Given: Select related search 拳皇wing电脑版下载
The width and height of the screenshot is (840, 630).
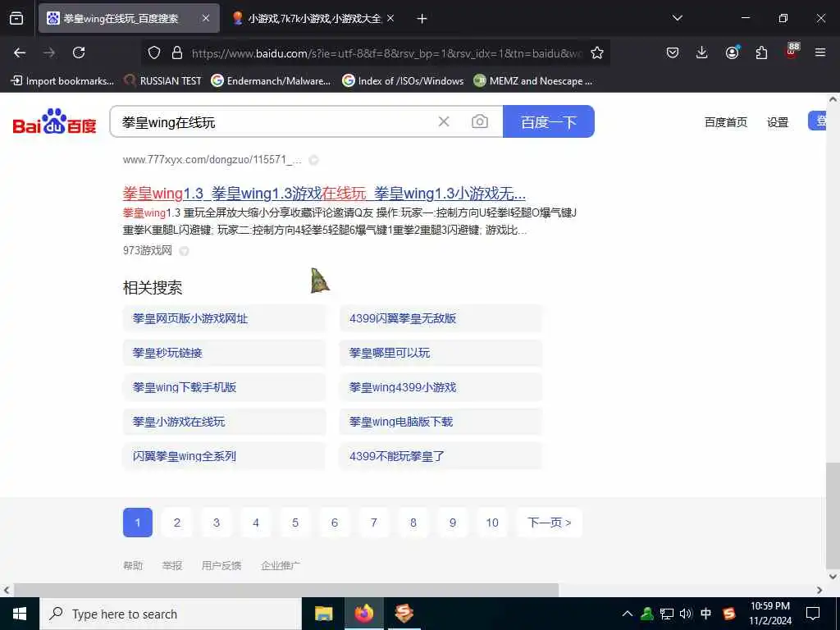Looking at the screenshot, I should (441, 422).
